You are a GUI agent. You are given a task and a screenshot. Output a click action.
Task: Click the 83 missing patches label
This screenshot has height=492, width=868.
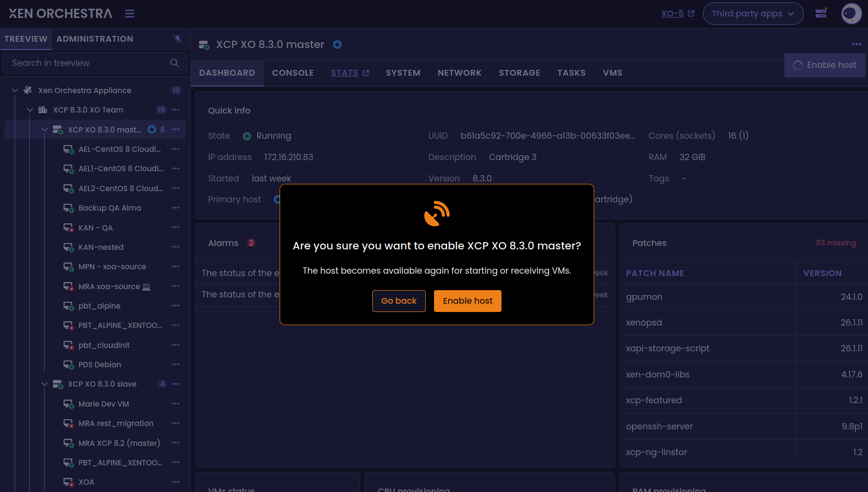point(835,243)
